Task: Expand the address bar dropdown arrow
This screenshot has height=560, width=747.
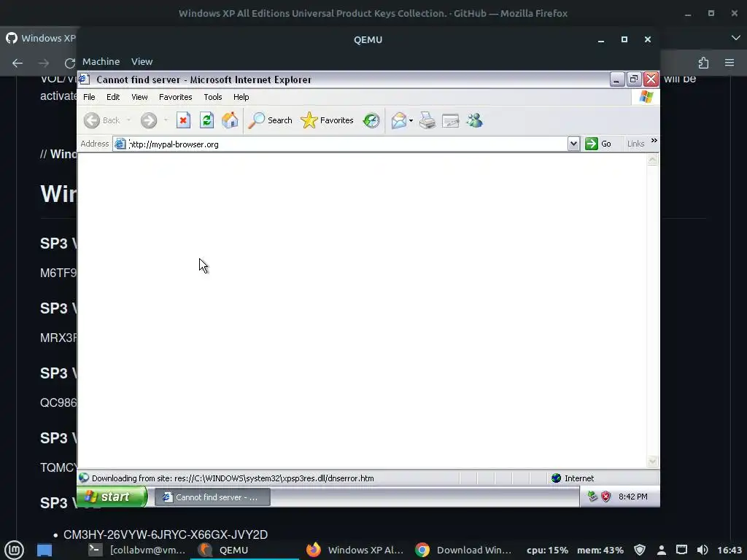Action: coord(573,144)
